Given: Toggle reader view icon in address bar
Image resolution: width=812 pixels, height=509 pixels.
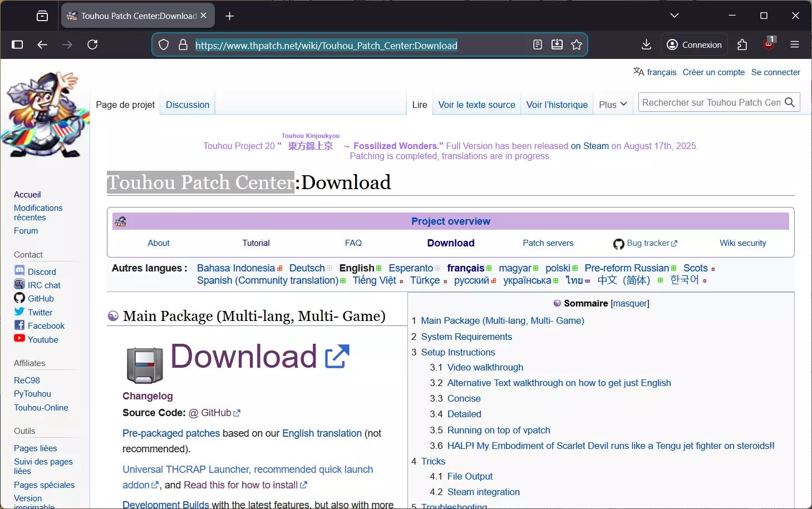Looking at the screenshot, I should tap(538, 45).
